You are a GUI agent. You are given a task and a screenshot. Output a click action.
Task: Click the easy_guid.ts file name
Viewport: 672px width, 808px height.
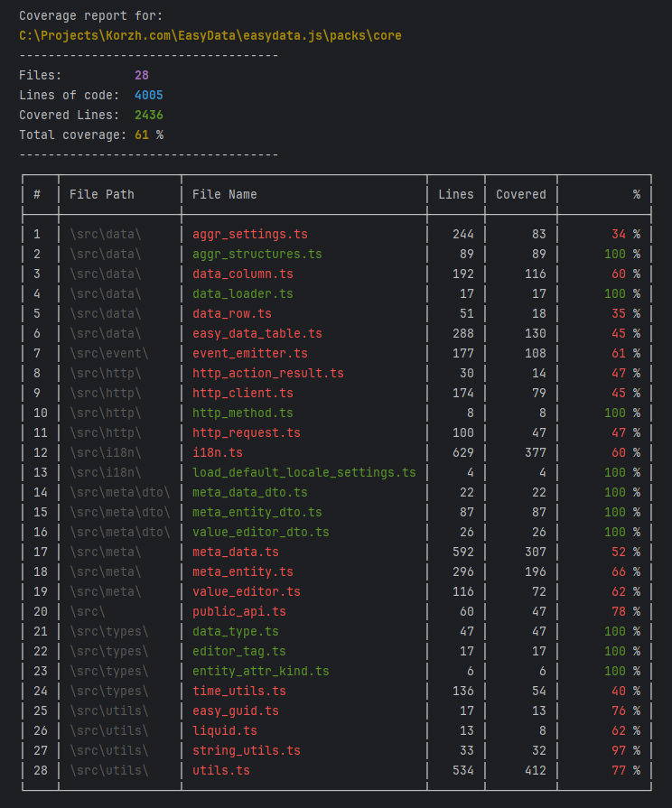click(x=236, y=710)
